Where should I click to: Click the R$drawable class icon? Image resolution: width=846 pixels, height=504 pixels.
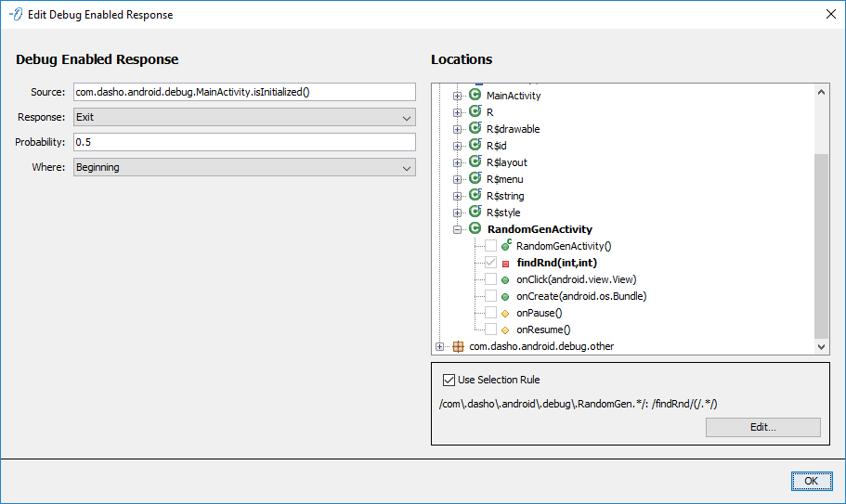coord(475,129)
